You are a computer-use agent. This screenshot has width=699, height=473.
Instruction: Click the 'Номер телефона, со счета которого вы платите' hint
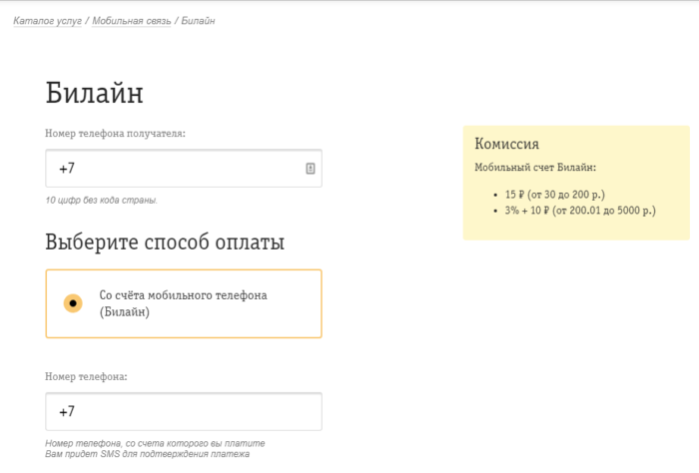155,444
